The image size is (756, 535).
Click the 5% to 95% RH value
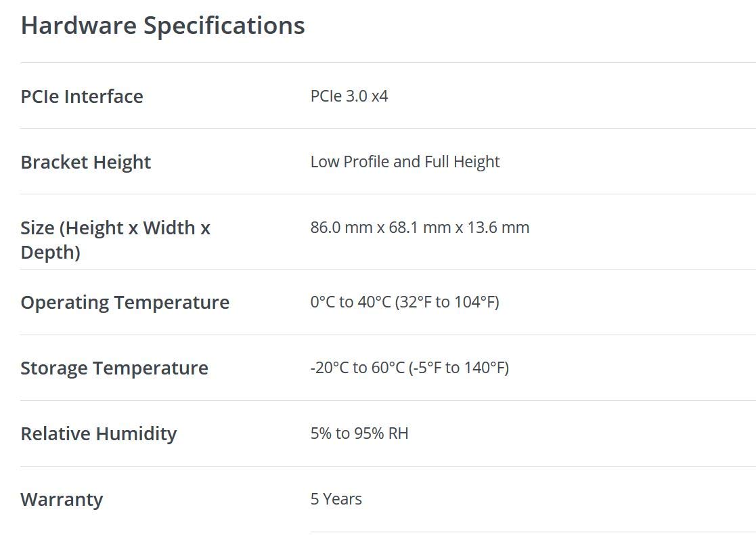click(x=359, y=433)
